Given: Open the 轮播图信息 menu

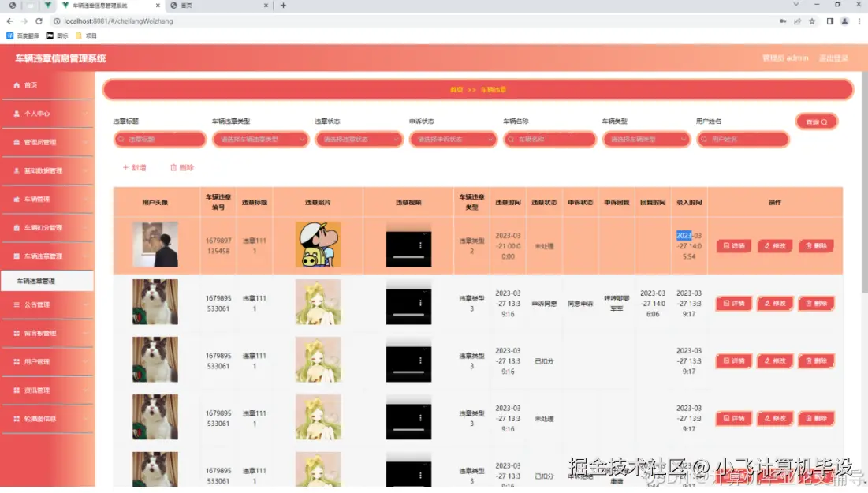Looking at the screenshot, I should coord(47,419).
